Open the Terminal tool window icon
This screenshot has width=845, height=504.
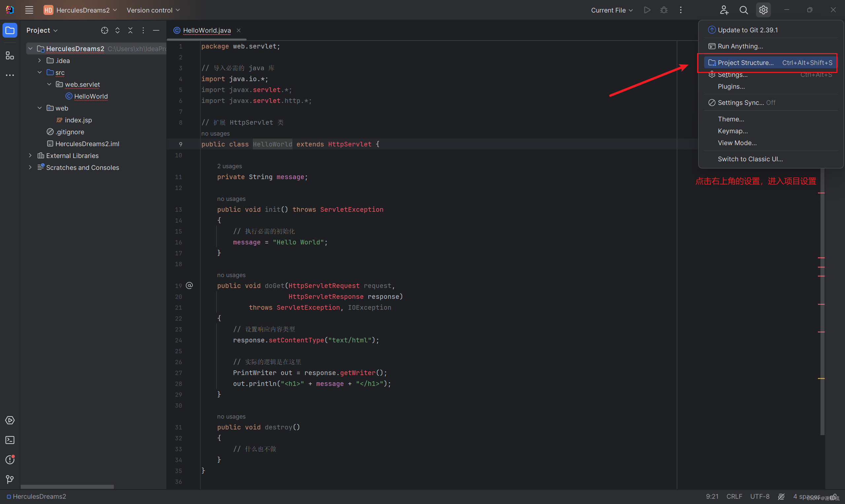click(x=10, y=440)
